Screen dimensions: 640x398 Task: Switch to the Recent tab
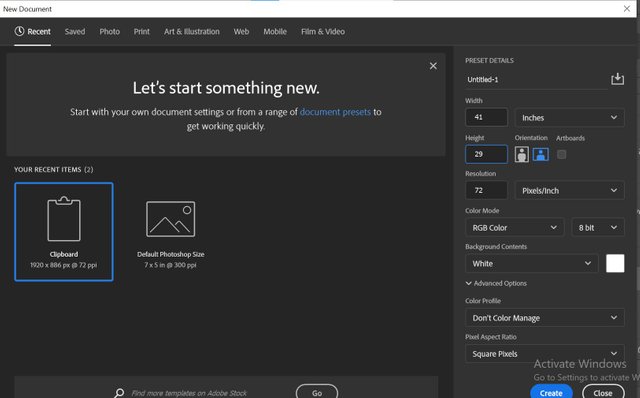(33, 31)
